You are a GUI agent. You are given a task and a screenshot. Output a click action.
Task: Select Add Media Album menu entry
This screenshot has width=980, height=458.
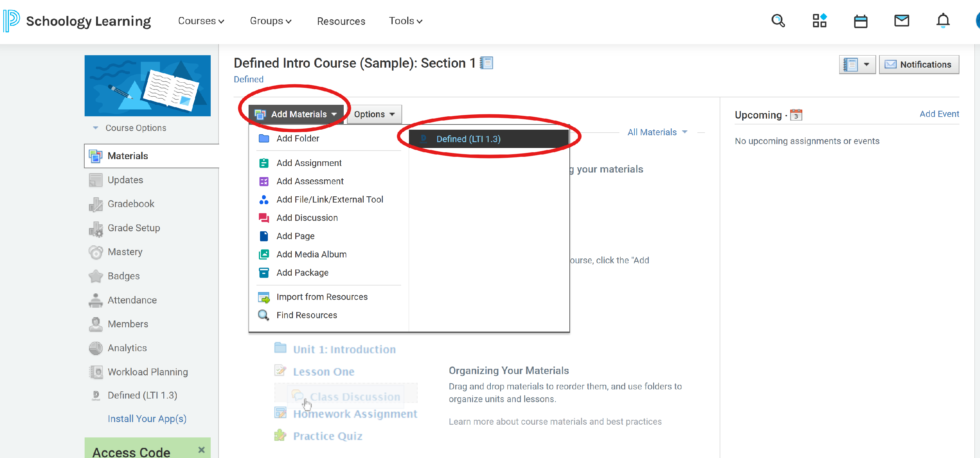tap(311, 254)
